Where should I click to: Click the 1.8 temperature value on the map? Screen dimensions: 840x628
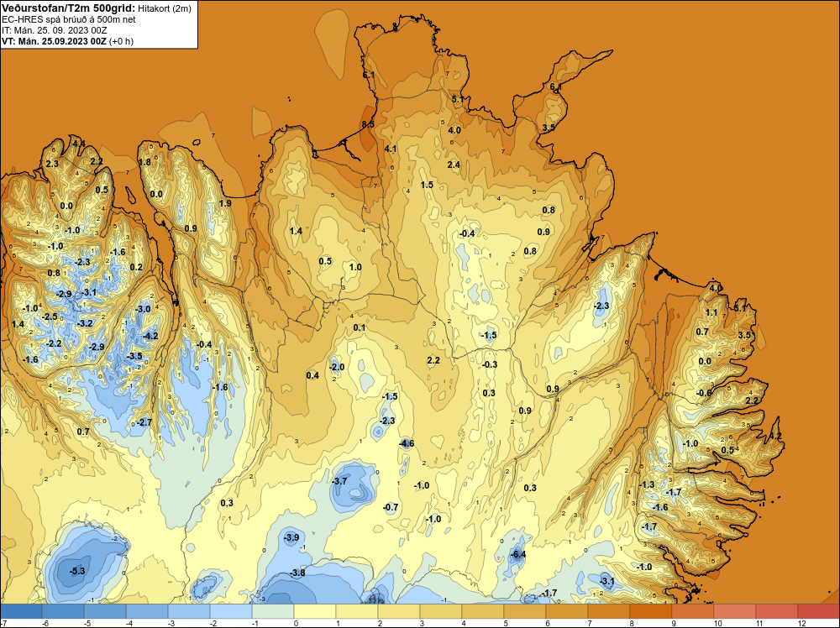pyautogui.click(x=144, y=162)
